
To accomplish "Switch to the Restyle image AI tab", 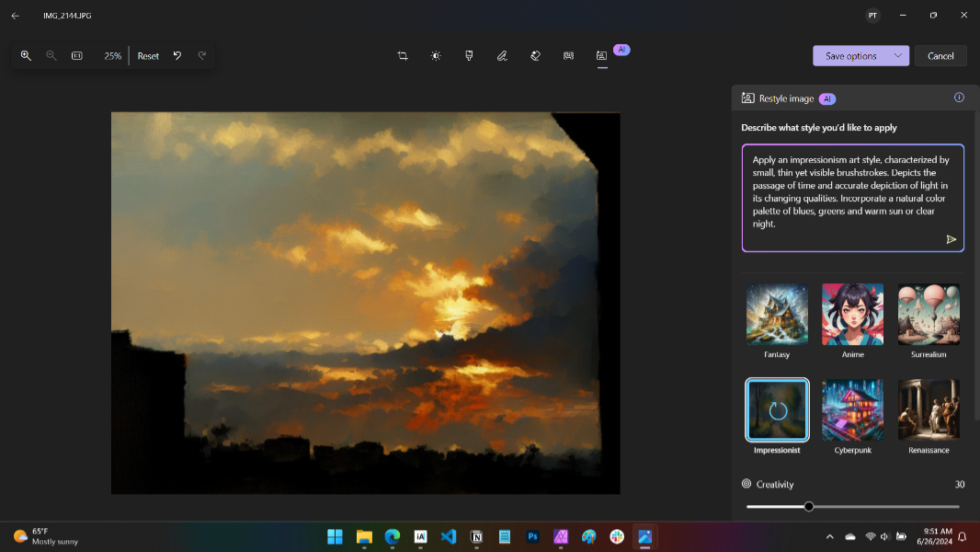I will click(x=602, y=56).
